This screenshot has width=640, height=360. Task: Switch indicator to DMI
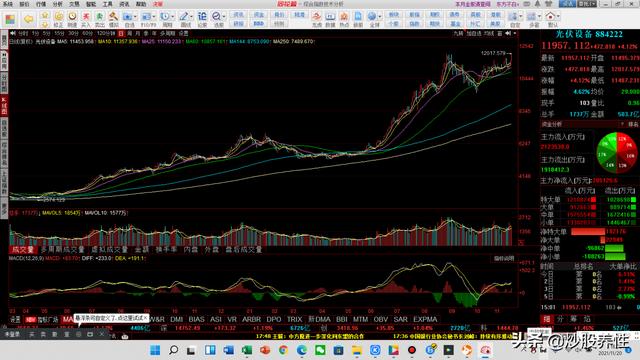point(176,319)
